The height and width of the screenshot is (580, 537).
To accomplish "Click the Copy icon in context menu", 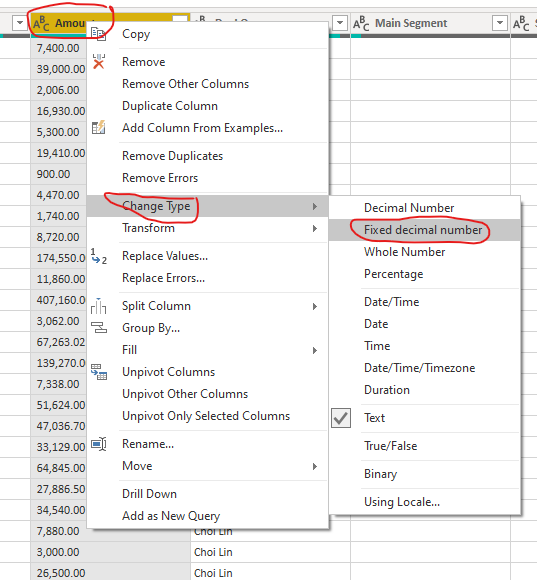I will (x=99, y=34).
